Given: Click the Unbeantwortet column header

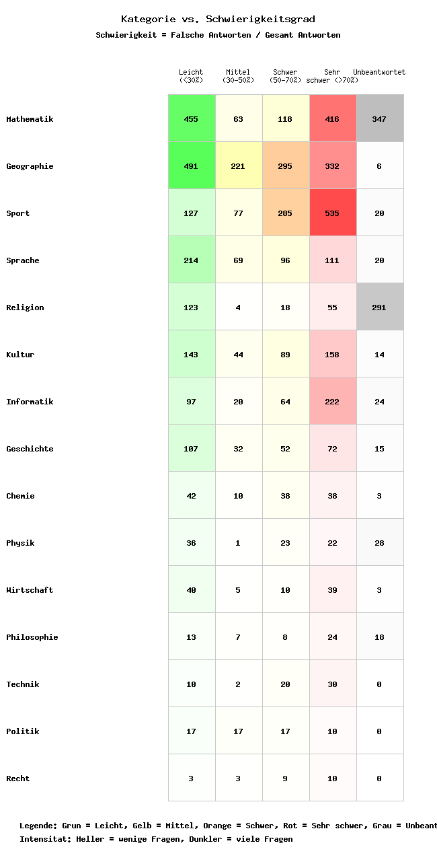Looking at the screenshot, I should [x=379, y=73].
